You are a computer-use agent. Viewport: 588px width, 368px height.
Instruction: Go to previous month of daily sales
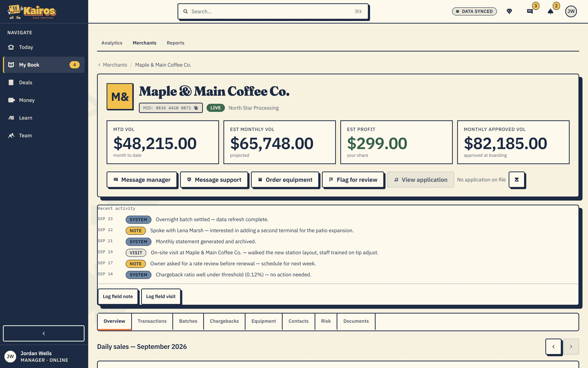553,347
